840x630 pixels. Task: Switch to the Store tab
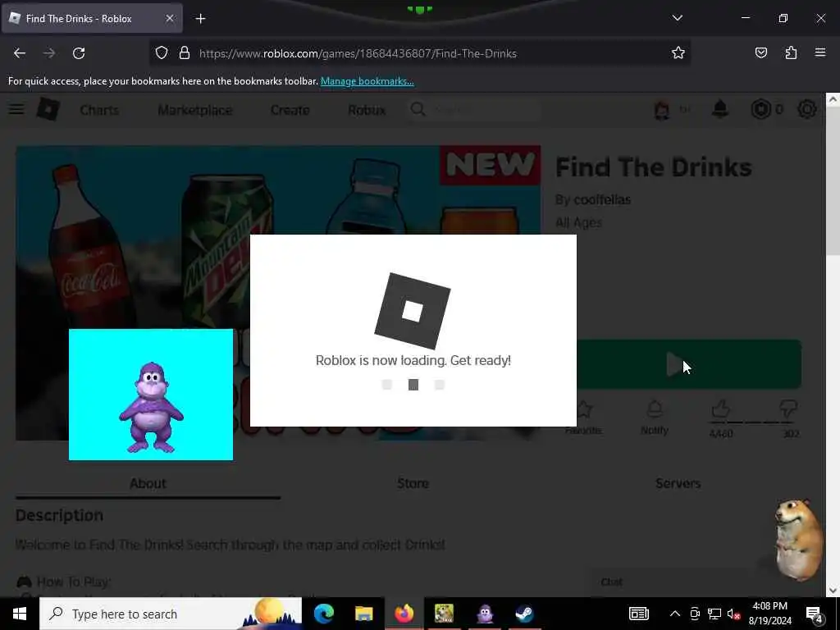point(413,484)
